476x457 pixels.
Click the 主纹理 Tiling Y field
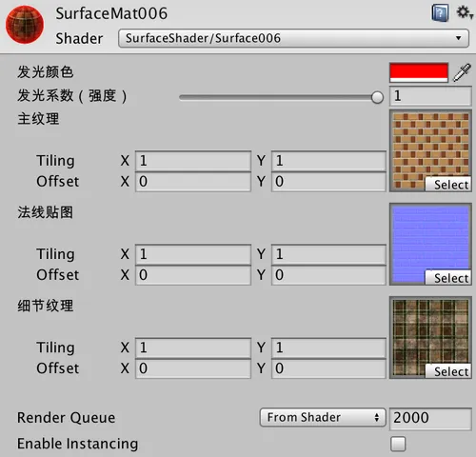coord(328,161)
